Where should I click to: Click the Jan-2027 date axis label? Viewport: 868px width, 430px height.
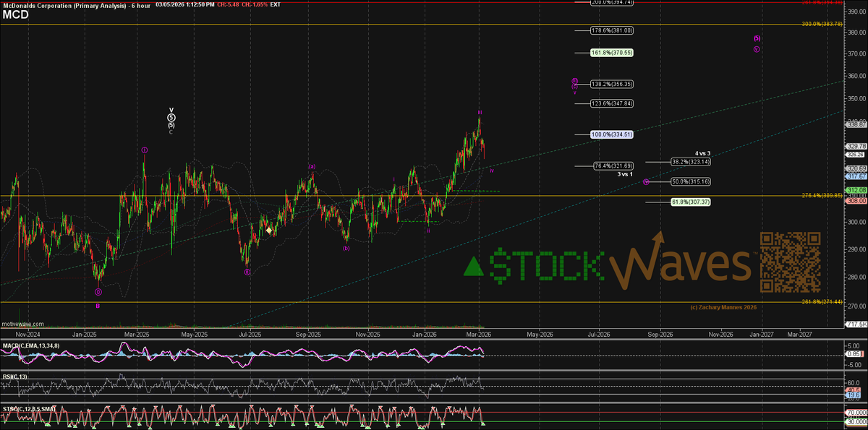tap(760, 335)
